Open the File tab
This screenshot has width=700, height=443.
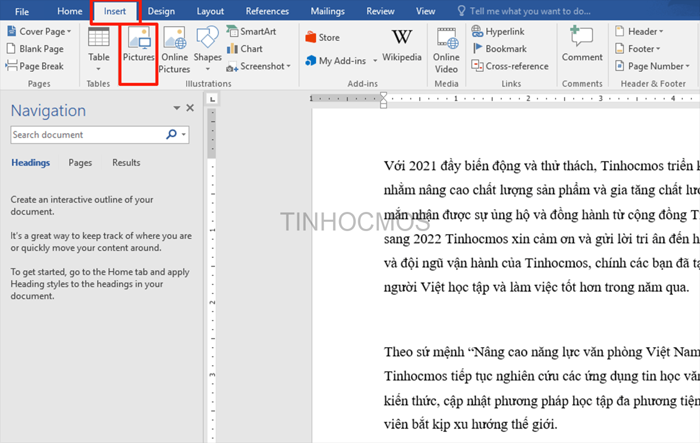21,11
